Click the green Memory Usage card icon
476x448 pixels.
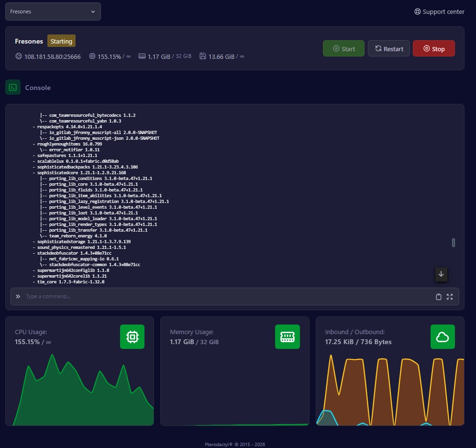click(x=288, y=337)
